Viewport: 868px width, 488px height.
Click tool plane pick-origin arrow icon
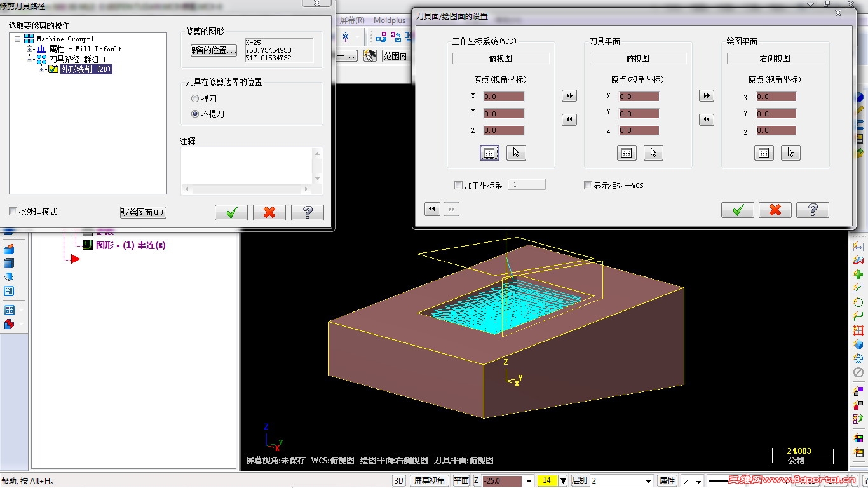click(x=653, y=152)
